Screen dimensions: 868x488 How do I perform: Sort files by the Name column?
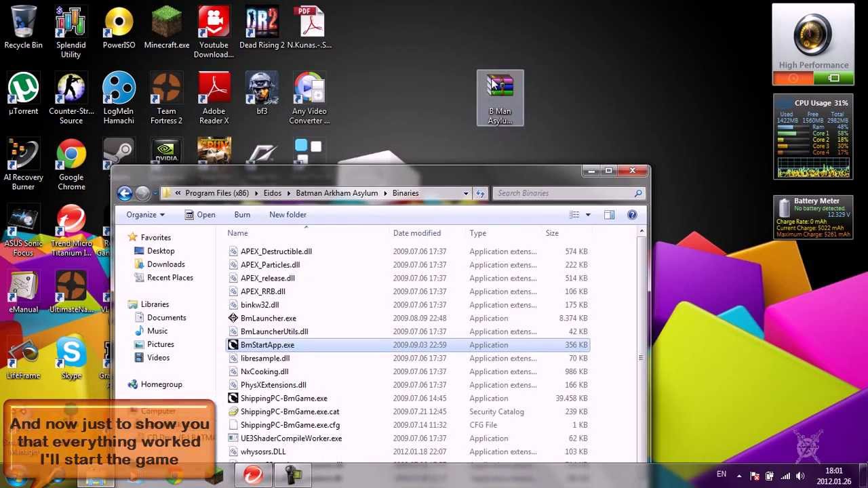[x=308, y=233]
